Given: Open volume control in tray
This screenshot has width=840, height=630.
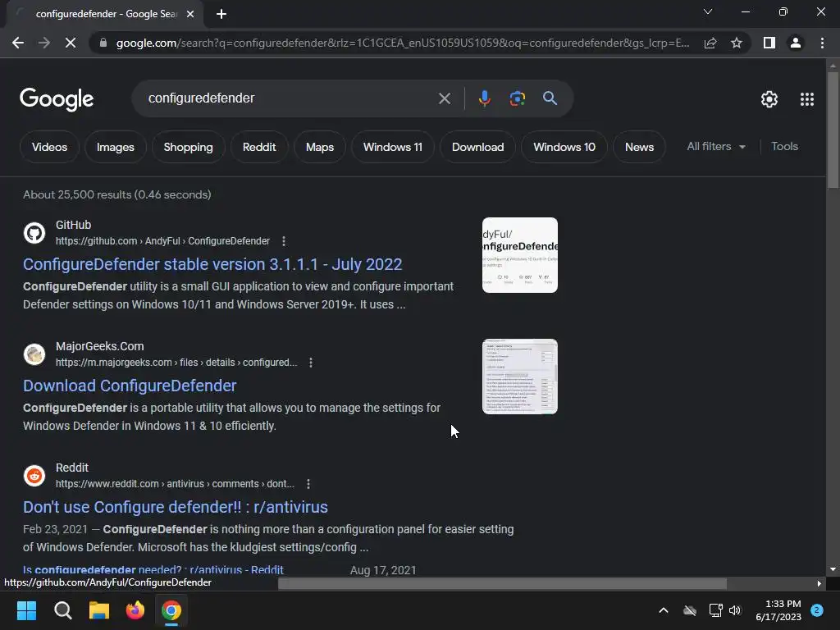Looking at the screenshot, I should pyautogui.click(x=735, y=610).
